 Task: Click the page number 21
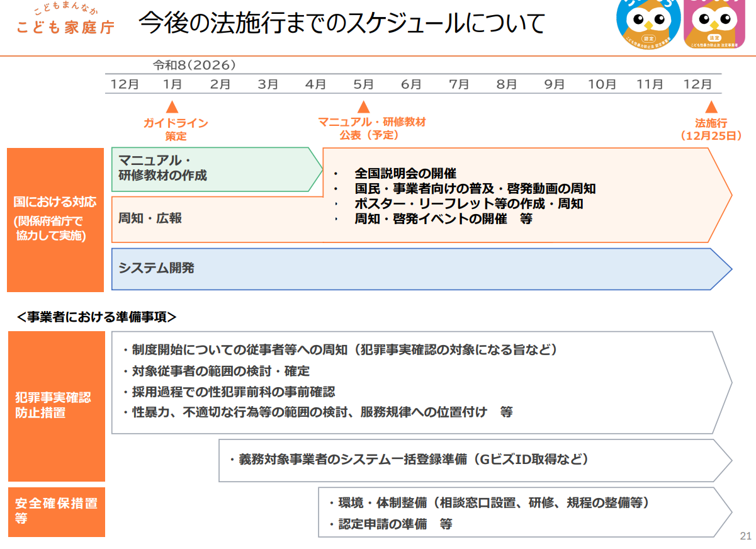coord(745,536)
